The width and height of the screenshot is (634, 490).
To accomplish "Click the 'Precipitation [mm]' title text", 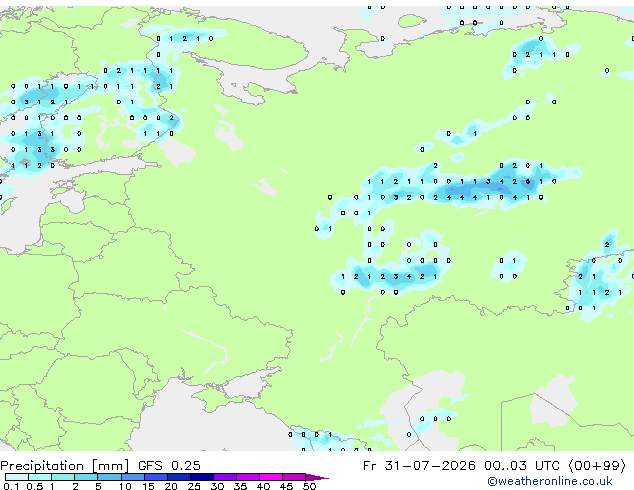I will coord(65,466).
